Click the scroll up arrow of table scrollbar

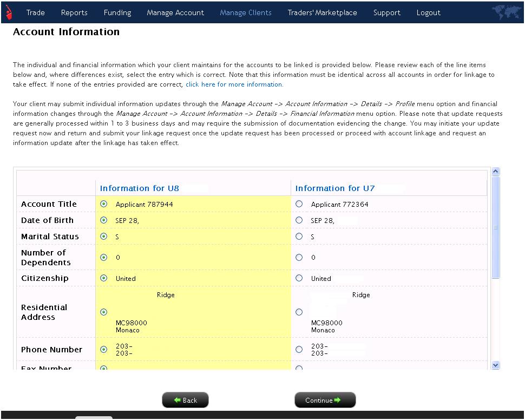496,172
